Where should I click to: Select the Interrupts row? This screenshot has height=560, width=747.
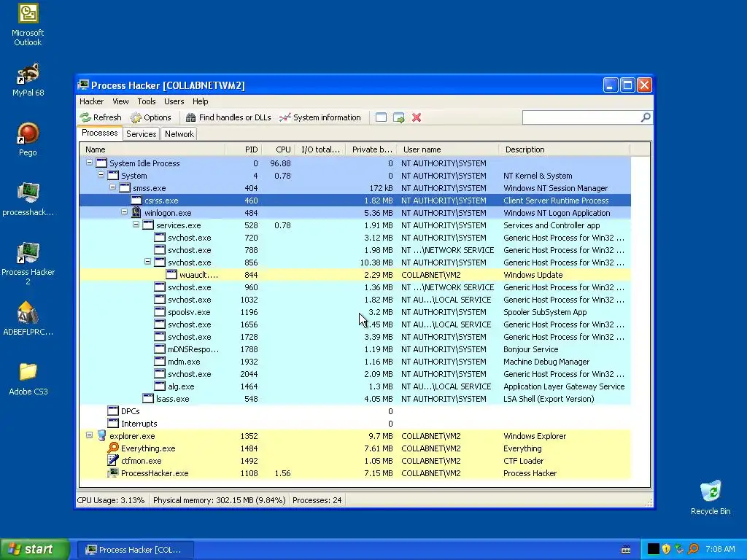pyautogui.click(x=355, y=424)
